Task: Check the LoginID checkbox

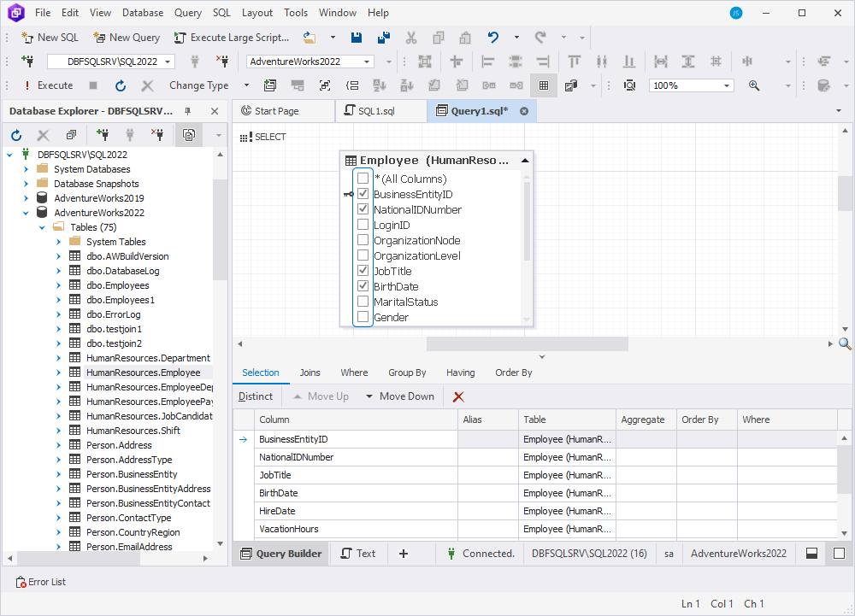Action: click(363, 225)
